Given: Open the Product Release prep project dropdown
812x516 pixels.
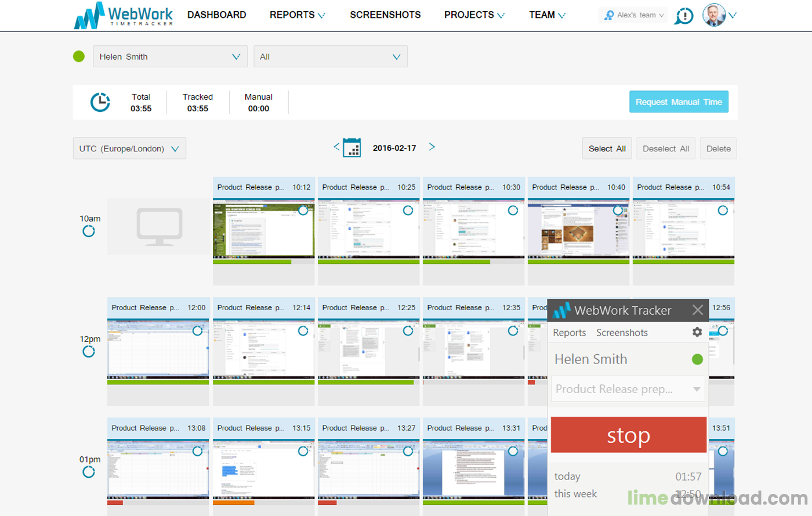Looking at the screenshot, I should [x=628, y=389].
